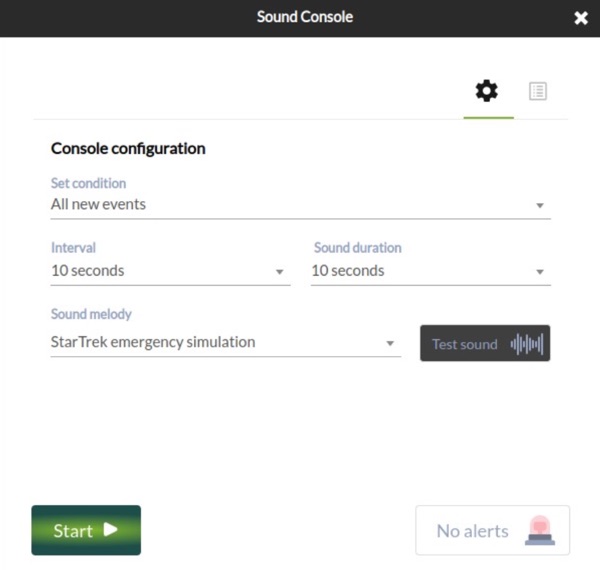Switch to the event list tab icon

(x=538, y=91)
